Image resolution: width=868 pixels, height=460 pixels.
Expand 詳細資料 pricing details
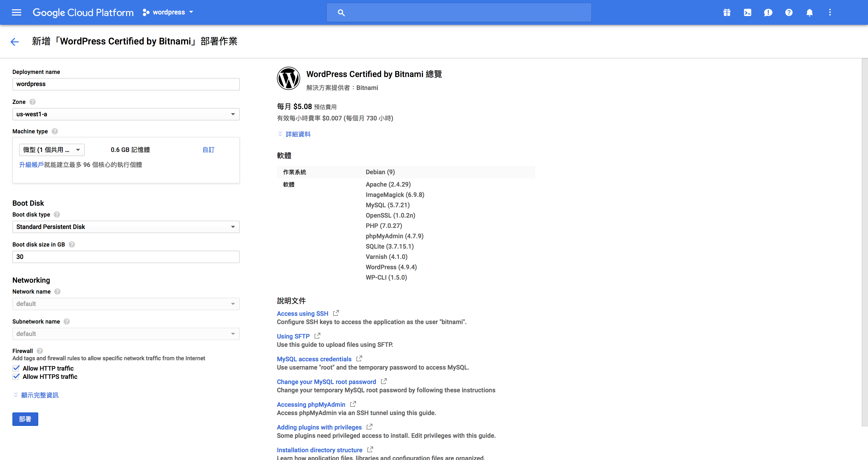click(298, 134)
